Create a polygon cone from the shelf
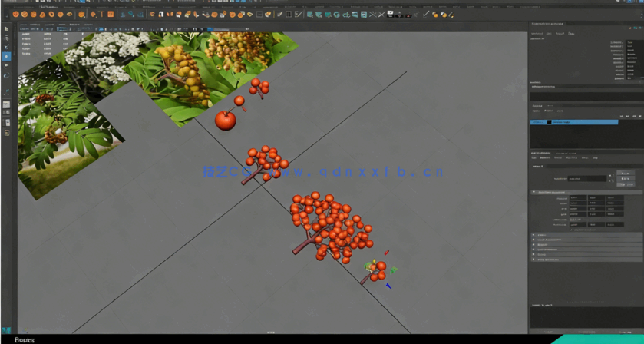644x344 pixels. pyautogui.click(x=42, y=15)
